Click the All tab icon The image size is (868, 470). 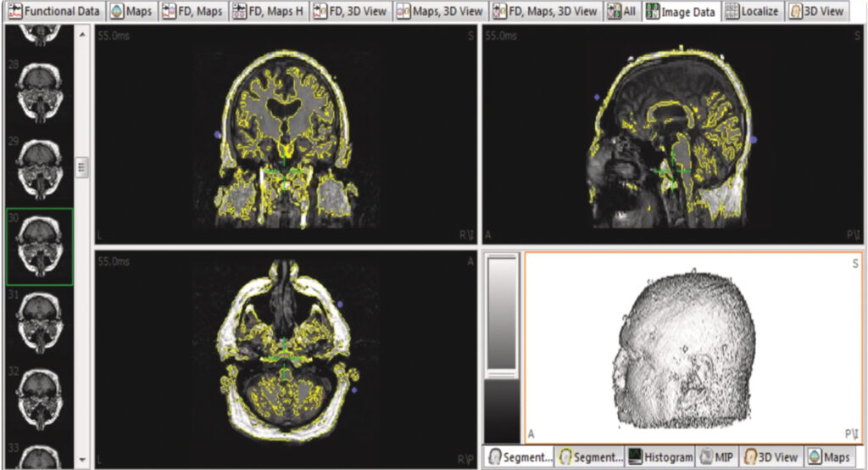coord(614,11)
